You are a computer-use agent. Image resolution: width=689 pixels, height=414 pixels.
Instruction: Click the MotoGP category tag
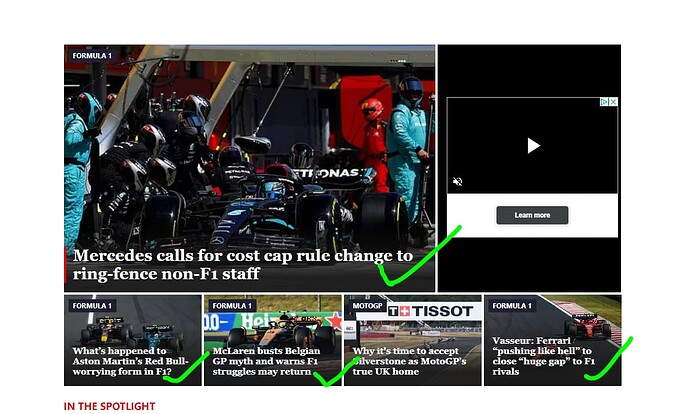367,306
